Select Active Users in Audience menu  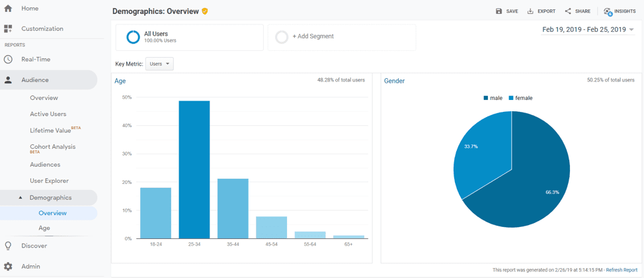click(48, 114)
